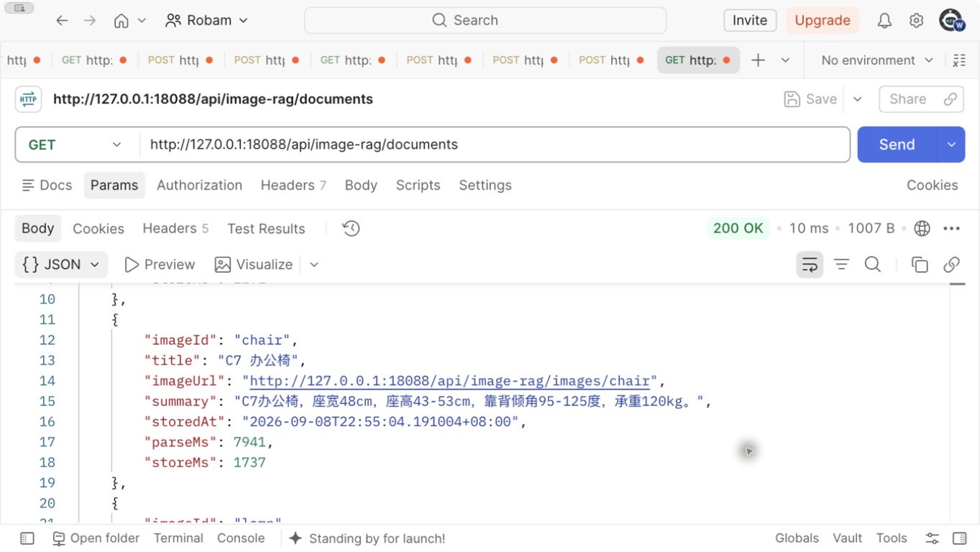This screenshot has height=552, width=980.
Task: Add a new request tab
Action: click(x=758, y=60)
